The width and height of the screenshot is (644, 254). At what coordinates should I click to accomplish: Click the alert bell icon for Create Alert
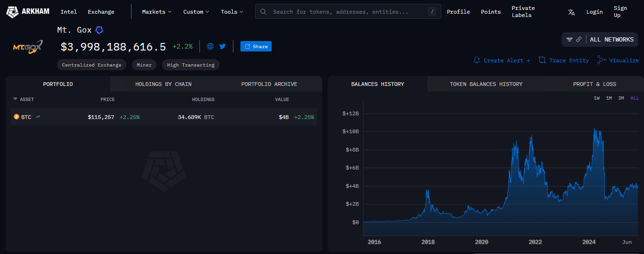click(x=477, y=60)
